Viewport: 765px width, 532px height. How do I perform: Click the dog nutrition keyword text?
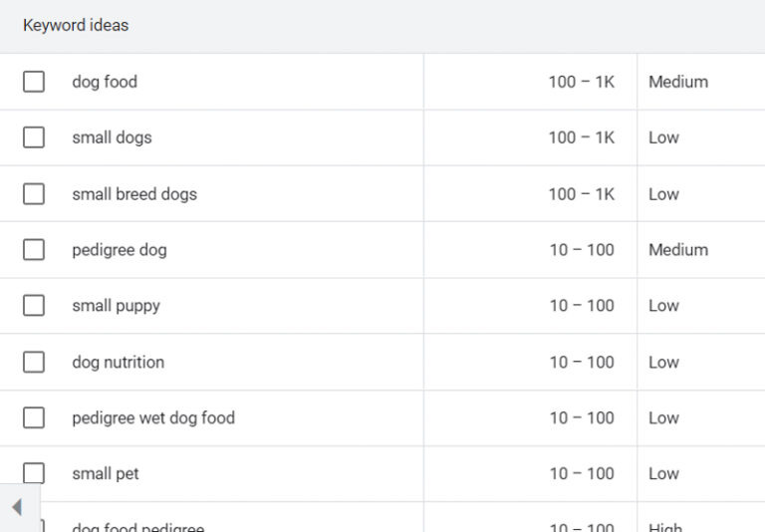pyautogui.click(x=119, y=363)
